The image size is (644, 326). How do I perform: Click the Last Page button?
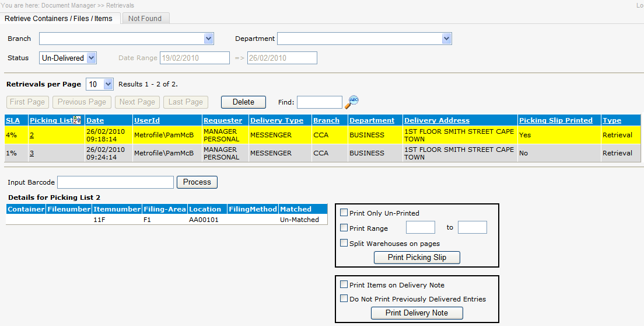click(185, 102)
